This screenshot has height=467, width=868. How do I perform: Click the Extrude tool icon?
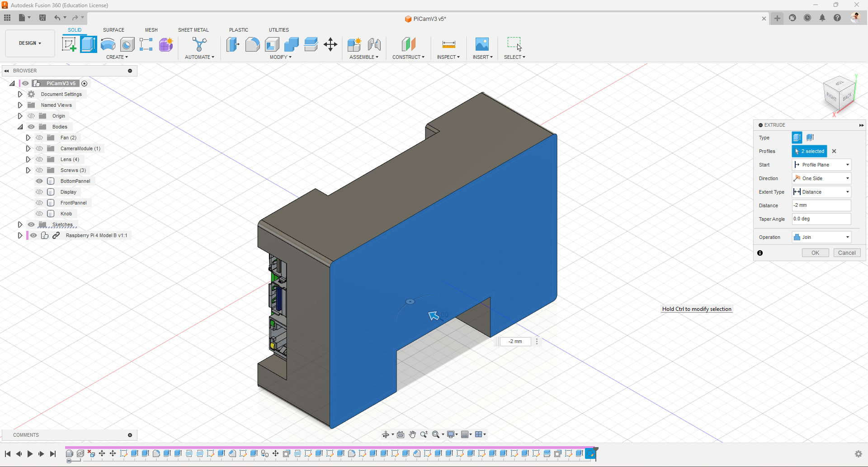tap(89, 44)
